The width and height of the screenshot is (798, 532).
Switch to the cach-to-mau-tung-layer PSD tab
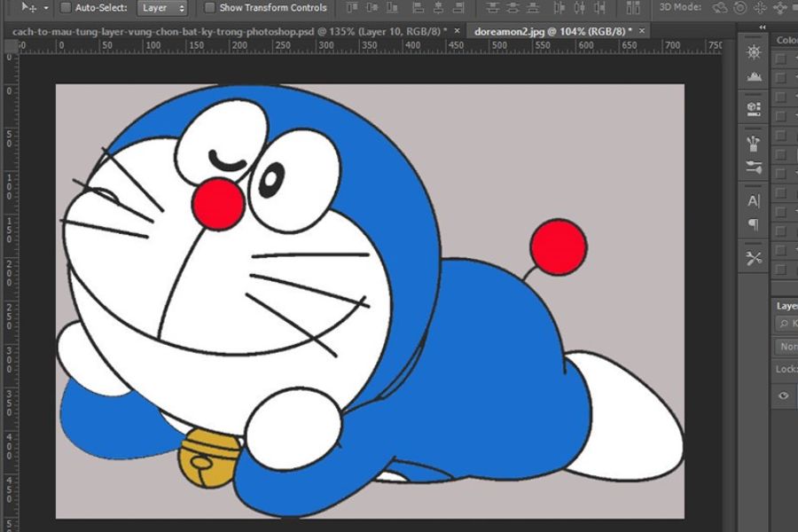tap(230, 32)
